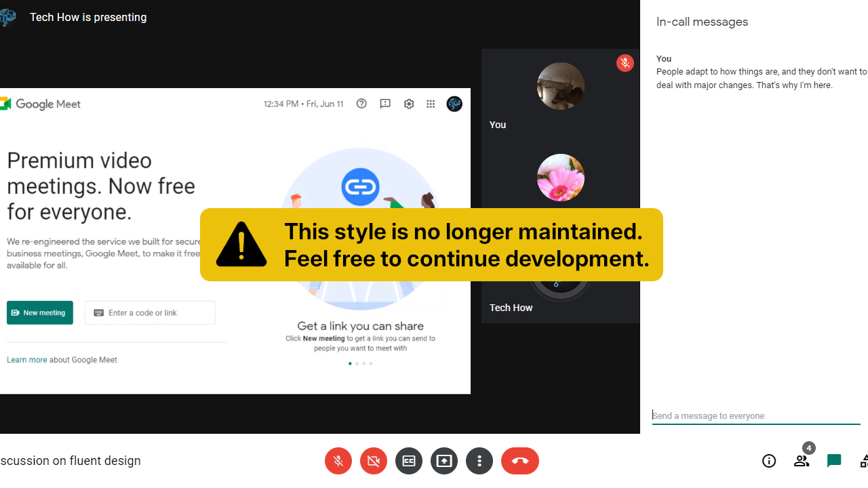Select the second carousel dot indicator
Image resolution: width=868 pixels, height=488 pixels.
pos(357,363)
